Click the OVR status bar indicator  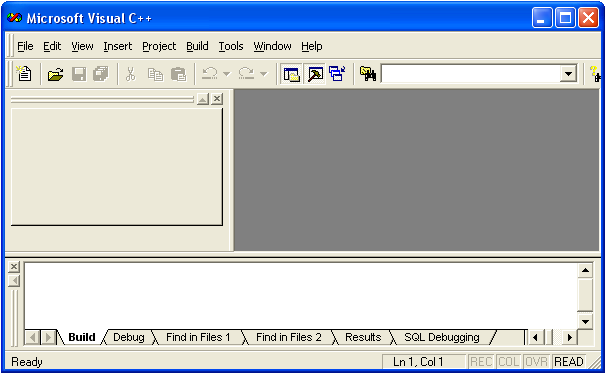point(536,362)
